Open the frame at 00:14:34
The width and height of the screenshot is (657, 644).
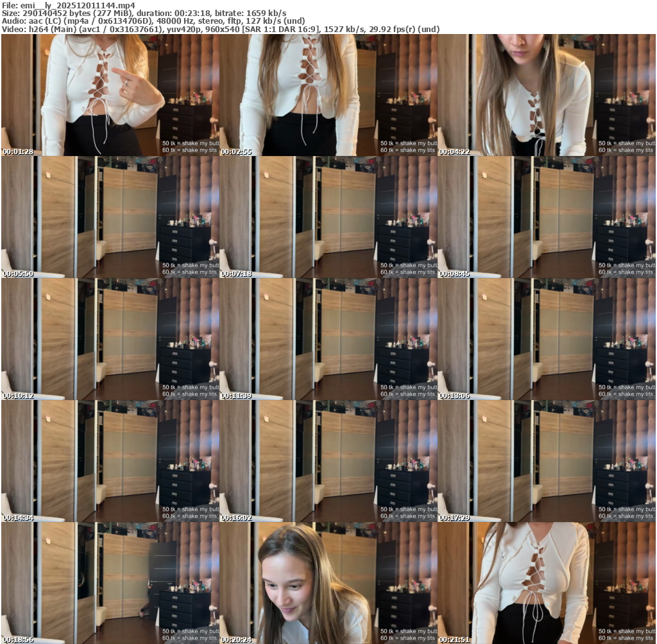[110, 461]
